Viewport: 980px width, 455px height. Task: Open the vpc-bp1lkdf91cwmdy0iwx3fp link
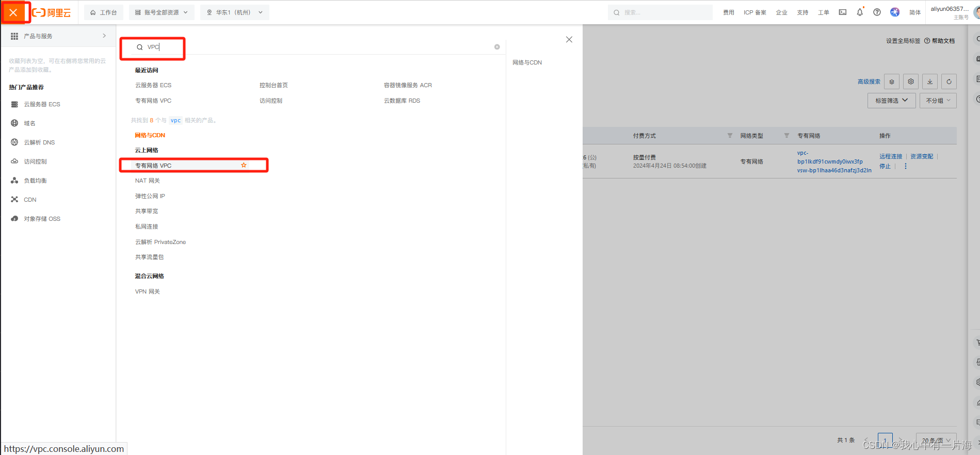click(x=830, y=157)
